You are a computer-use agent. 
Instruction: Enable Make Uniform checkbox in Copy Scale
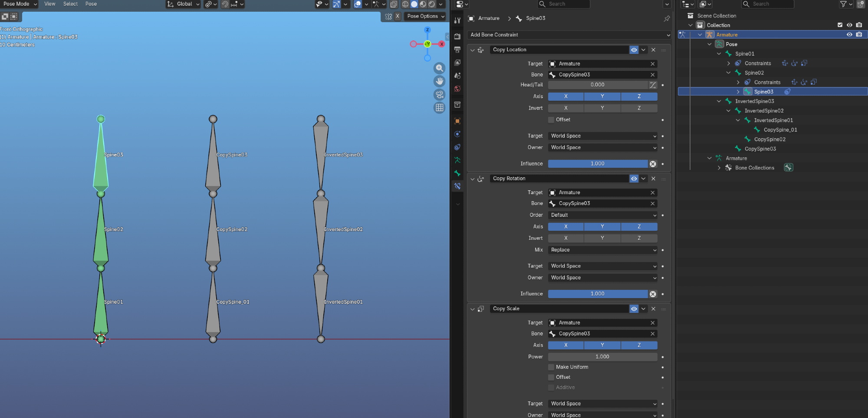(551, 367)
